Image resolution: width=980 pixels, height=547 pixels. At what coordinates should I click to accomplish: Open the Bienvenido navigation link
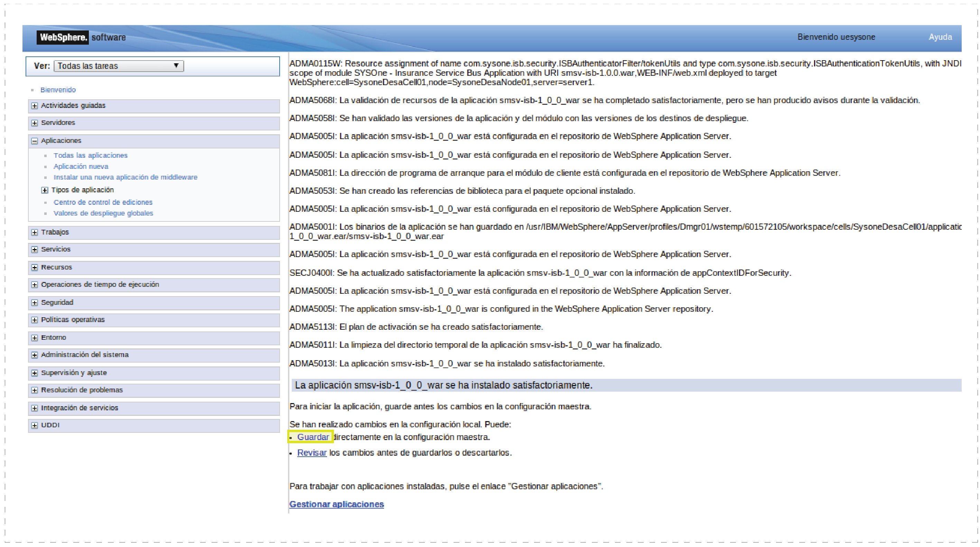pos(58,90)
